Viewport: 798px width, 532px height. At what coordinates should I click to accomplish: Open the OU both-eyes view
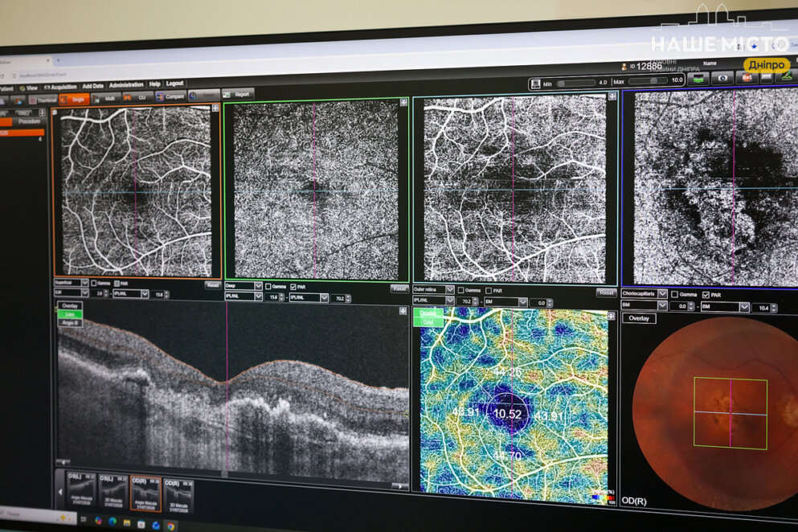(137, 97)
